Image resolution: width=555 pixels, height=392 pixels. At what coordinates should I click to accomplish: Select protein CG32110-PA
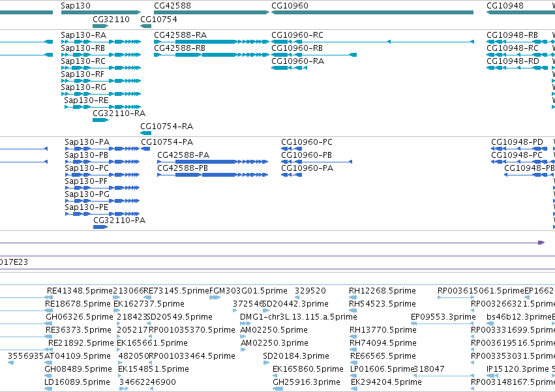pos(119,220)
